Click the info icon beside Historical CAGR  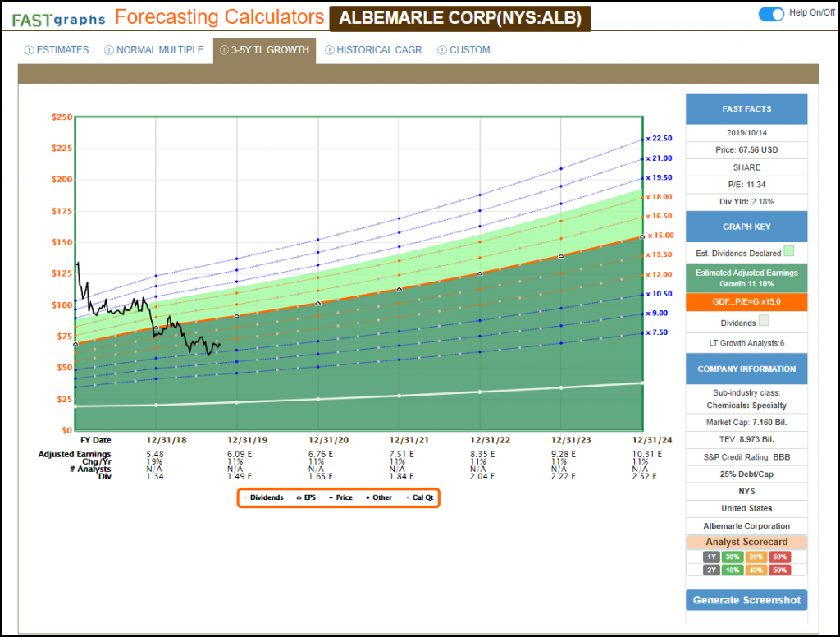330,50
